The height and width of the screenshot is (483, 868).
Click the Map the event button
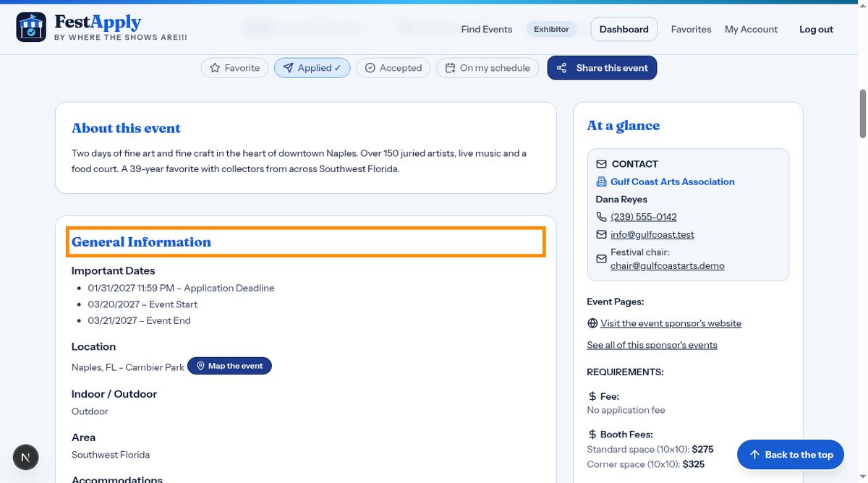click(x=229, y=366)
